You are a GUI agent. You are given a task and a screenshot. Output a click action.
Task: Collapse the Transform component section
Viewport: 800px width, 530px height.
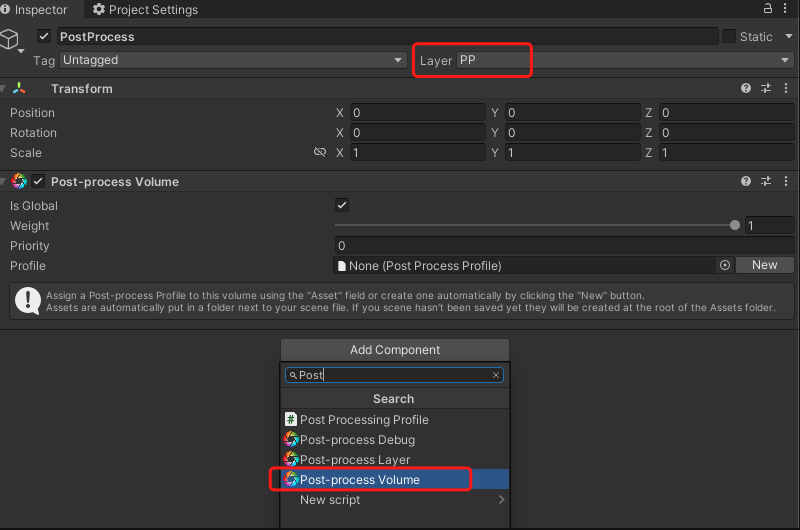(6, 89)
